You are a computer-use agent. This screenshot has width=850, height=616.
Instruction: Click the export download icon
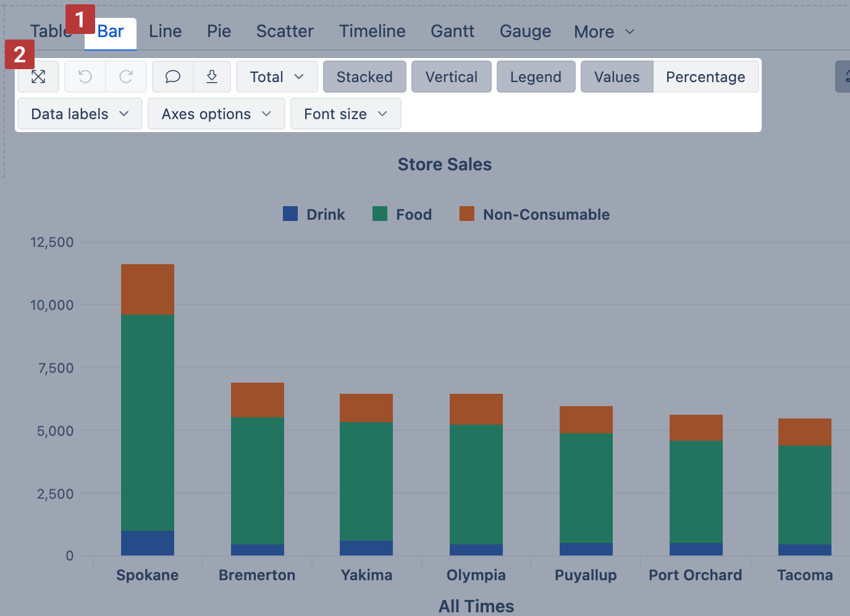coord(212,77)
